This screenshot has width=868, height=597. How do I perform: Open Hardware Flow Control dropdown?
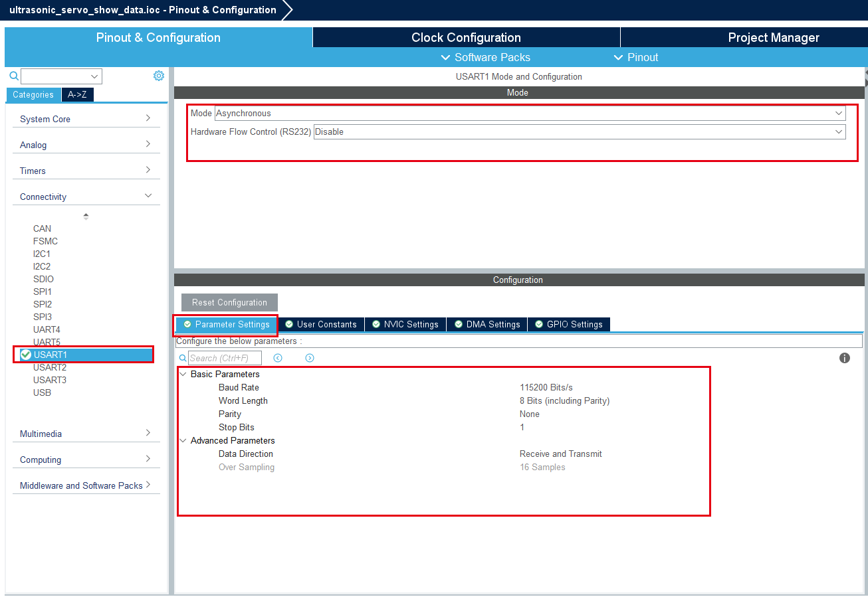tap(580, 132)
